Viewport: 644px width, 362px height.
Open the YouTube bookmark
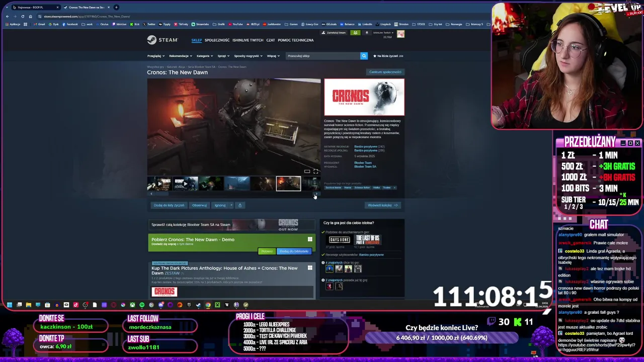[235, 24]
